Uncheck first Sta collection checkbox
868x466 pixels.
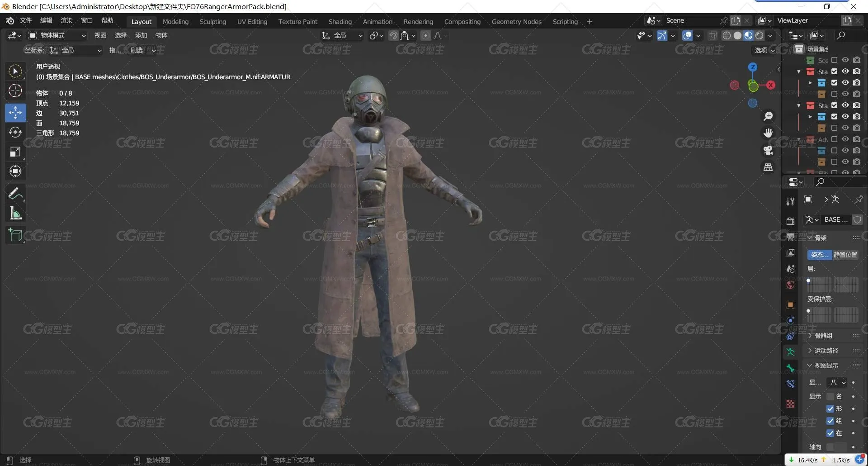(x=834, y=71)
